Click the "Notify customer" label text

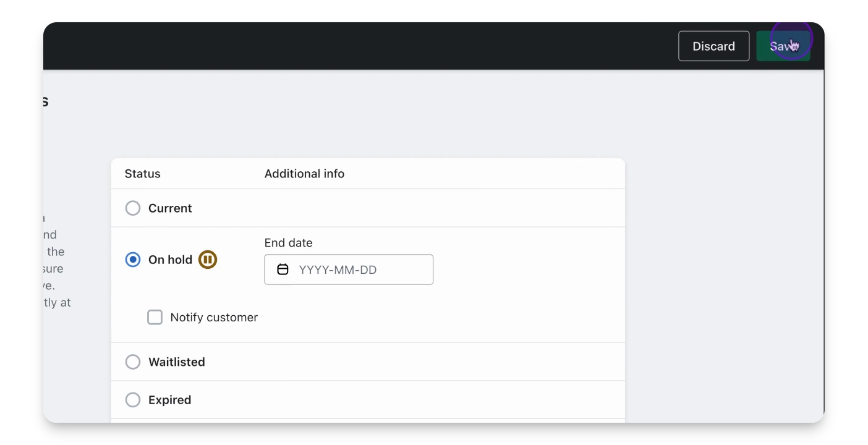point(214,318)
